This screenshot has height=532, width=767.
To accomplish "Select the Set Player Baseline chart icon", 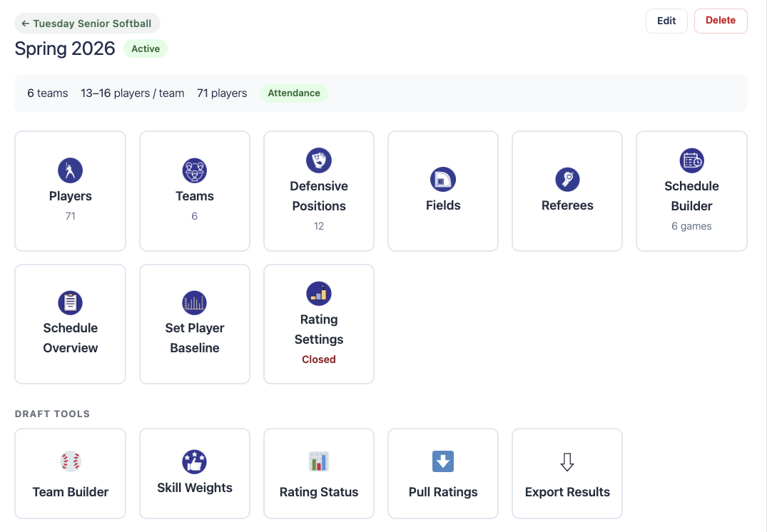I will click(x=194, y=302).
